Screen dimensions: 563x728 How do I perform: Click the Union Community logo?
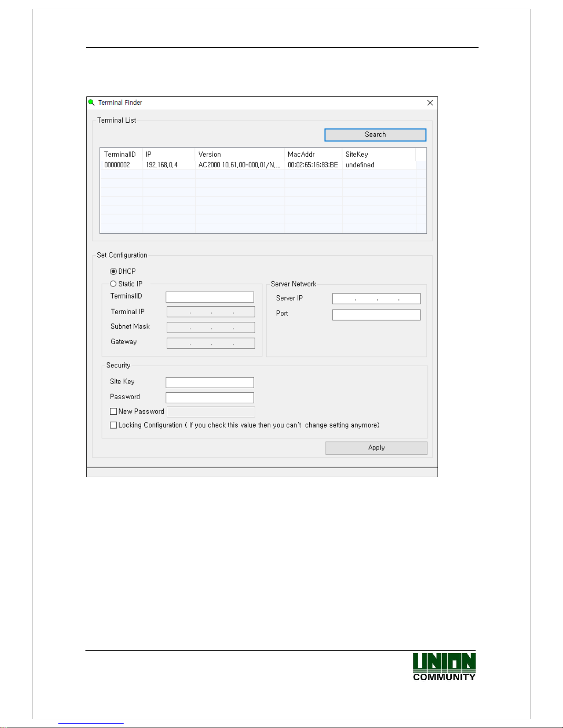444,666
